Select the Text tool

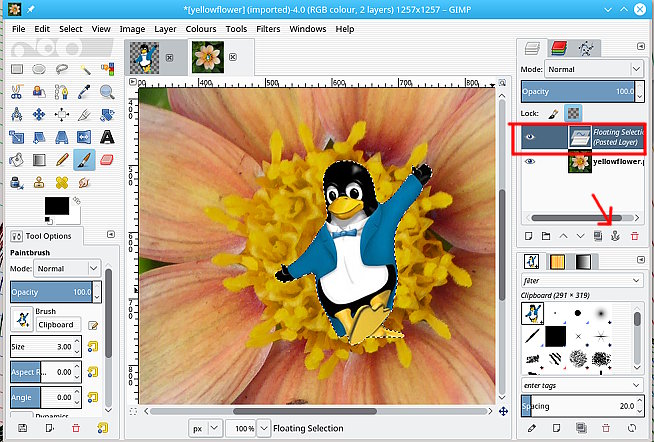pyautogui.click(x=107, y=137)
